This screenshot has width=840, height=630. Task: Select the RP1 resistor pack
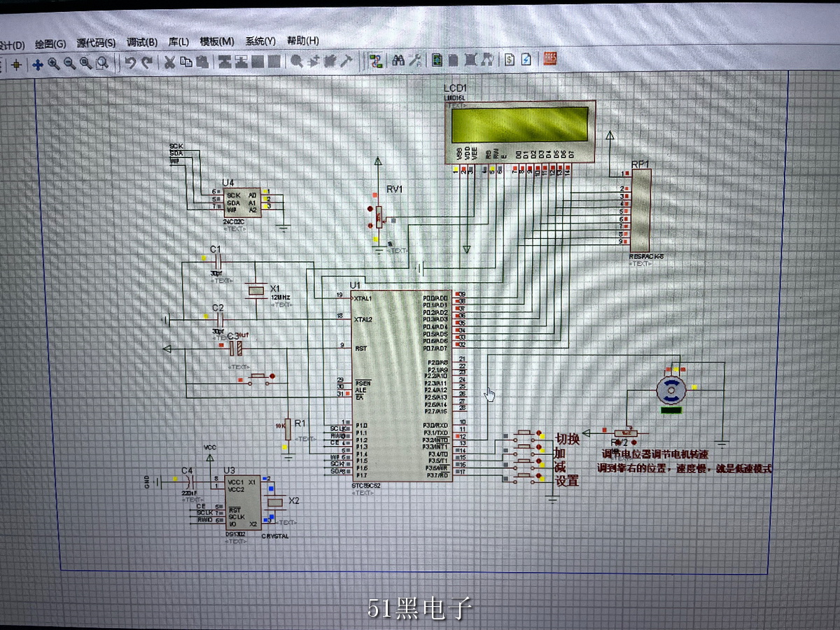pos(640,210)
